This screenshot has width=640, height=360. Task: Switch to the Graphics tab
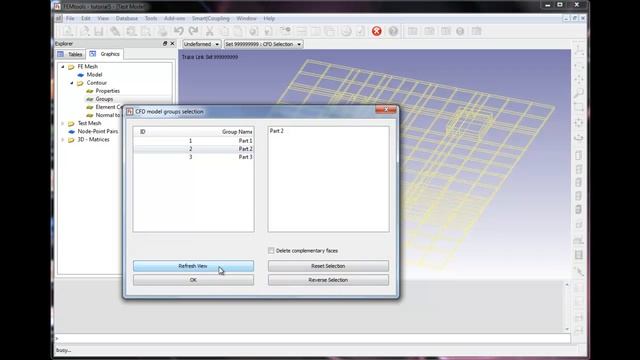105,54
